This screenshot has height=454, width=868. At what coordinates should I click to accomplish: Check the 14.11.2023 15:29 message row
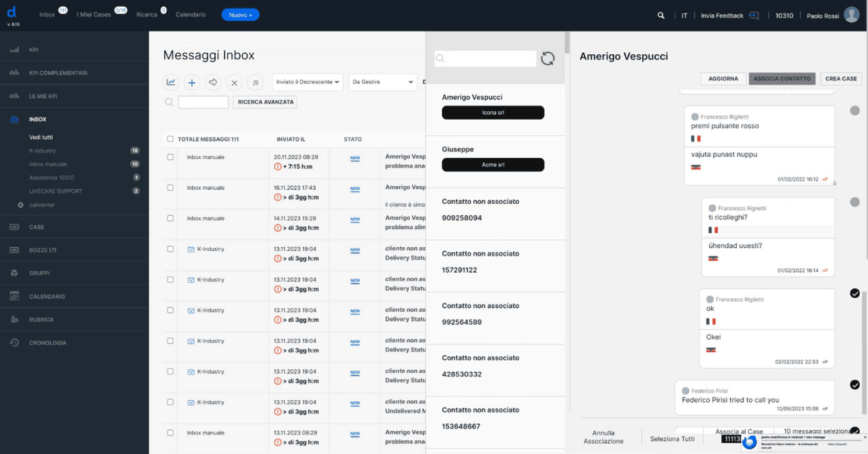[171, 218]
